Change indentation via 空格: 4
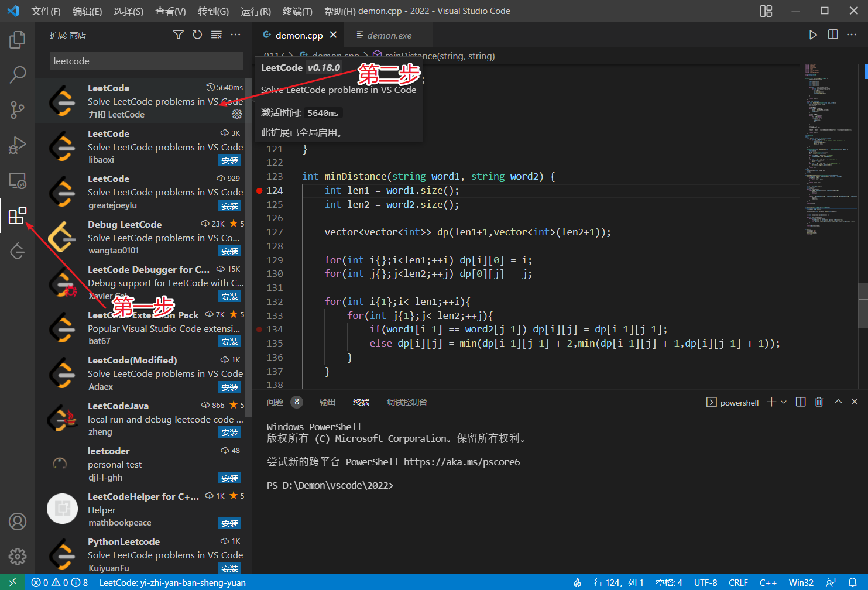 669,582
